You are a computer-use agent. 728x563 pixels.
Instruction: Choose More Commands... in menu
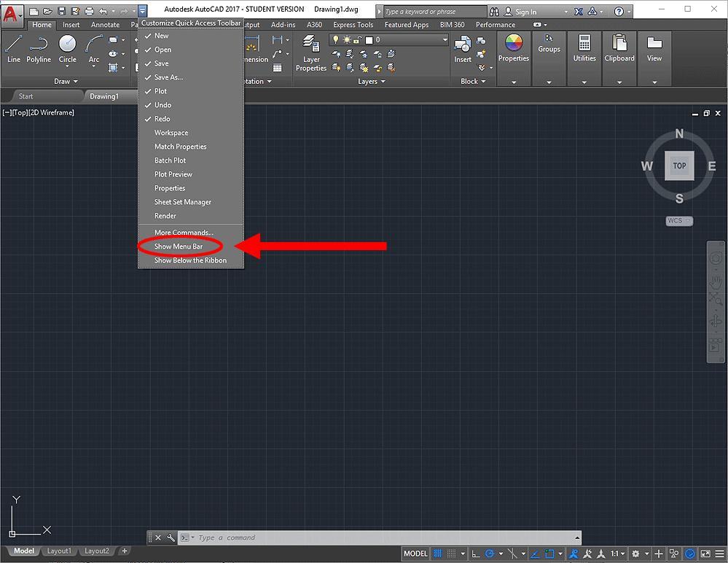pyautogui.click(x=191, y=233)
